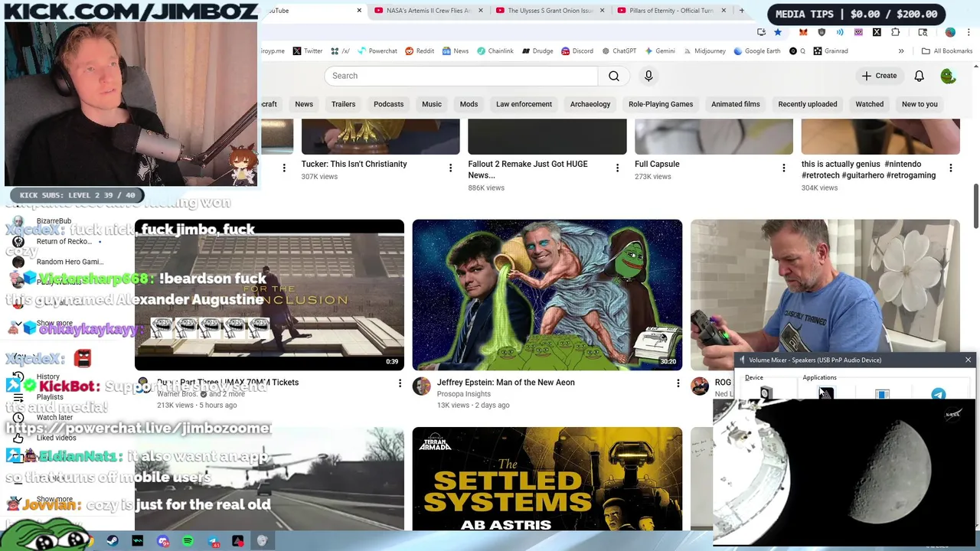Screen dimensions: 980x551
Task: Open the Drudge bookmark
Action: (537, 51)
